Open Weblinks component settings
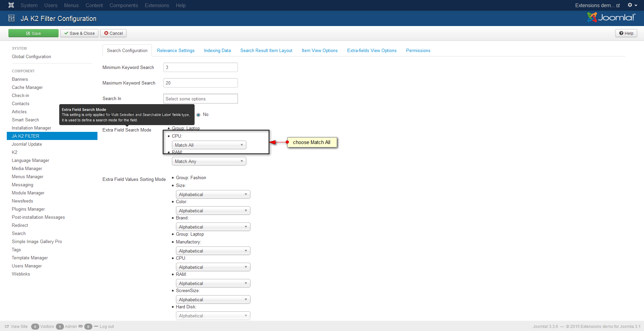Image resolution: width=644 pixels, height=331 pixels. point(21,274)
